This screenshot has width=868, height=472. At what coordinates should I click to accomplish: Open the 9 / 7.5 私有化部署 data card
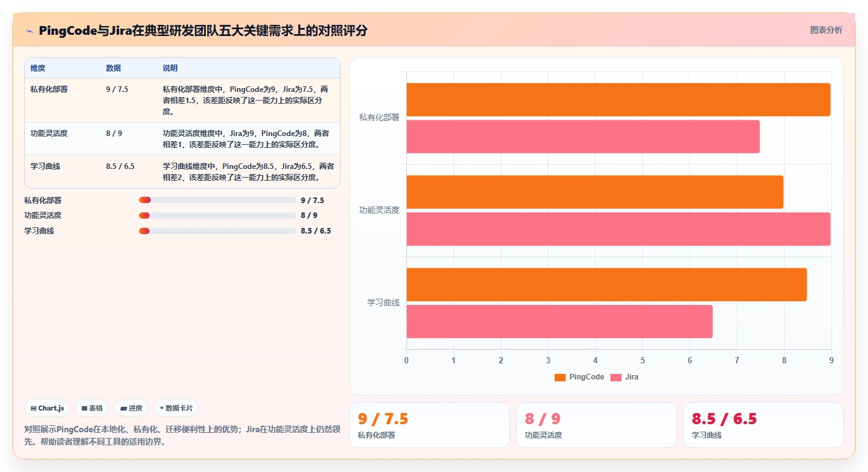click(429, 425)
